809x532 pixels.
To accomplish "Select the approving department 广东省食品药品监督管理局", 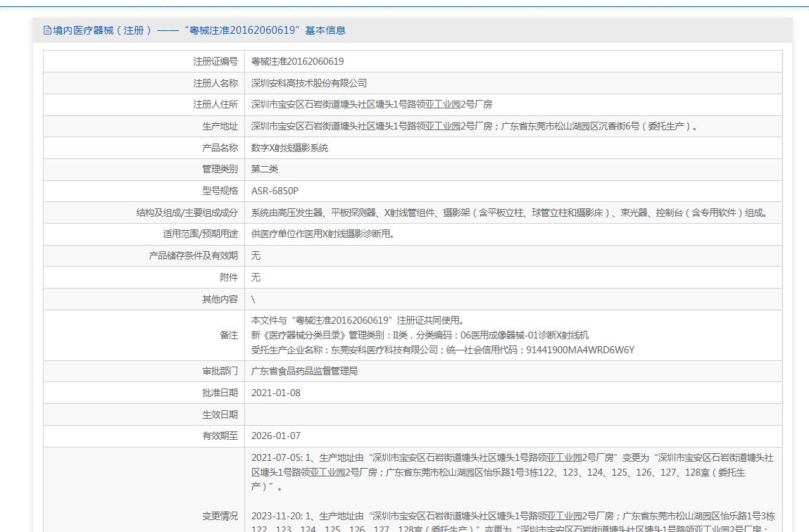I will tap(304, 371).
